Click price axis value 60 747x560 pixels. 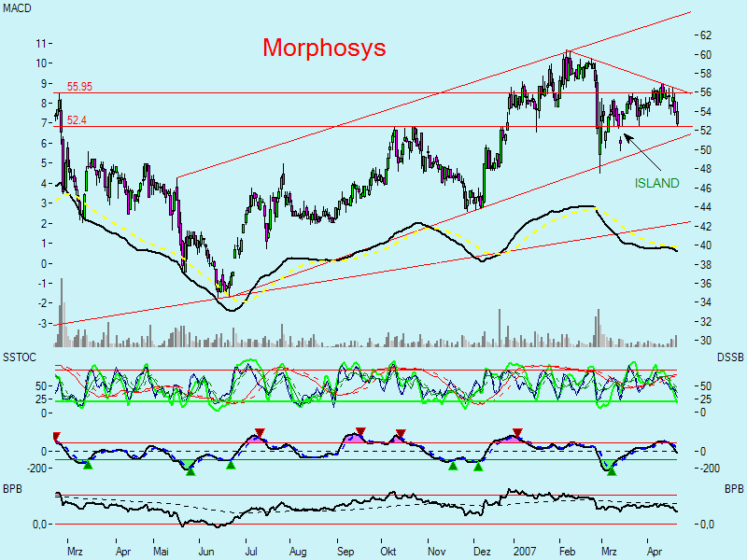[706, 55]
